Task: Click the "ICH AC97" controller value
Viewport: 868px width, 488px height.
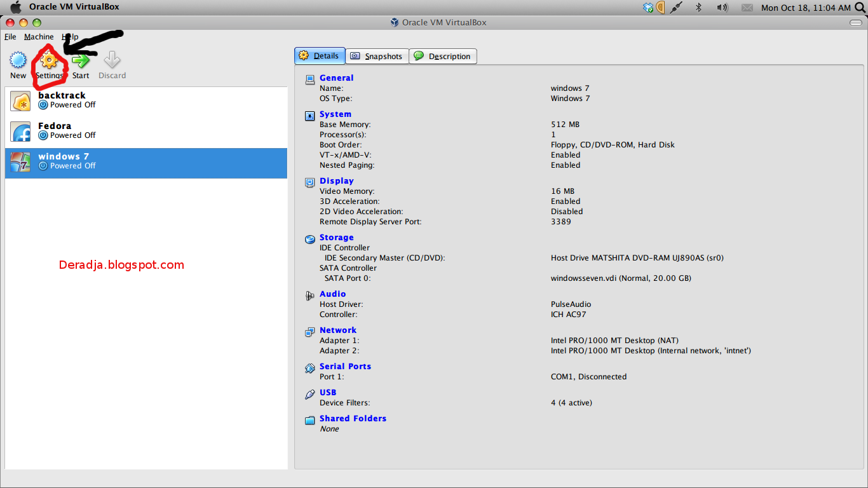Action: pyautogui.click(x=569, y=315)
